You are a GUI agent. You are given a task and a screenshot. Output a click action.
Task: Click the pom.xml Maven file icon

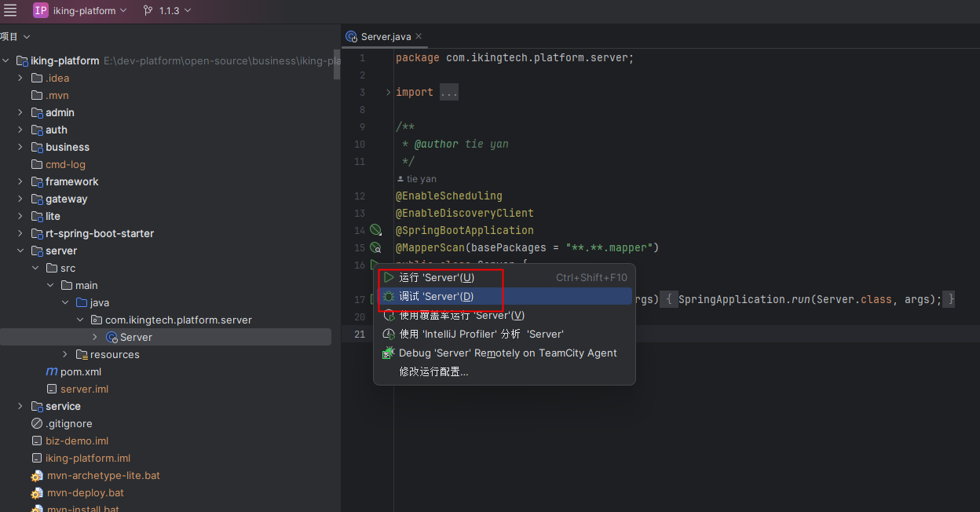52,371
